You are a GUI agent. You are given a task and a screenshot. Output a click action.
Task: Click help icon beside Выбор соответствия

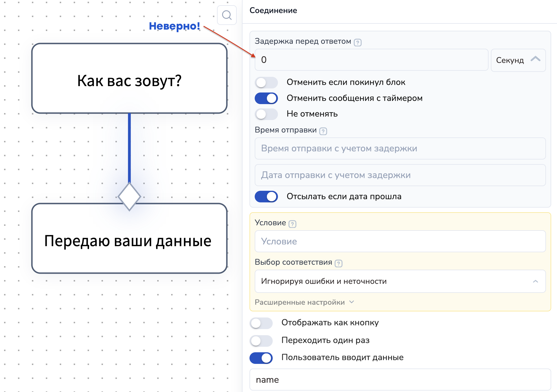[x=338, y=263]
